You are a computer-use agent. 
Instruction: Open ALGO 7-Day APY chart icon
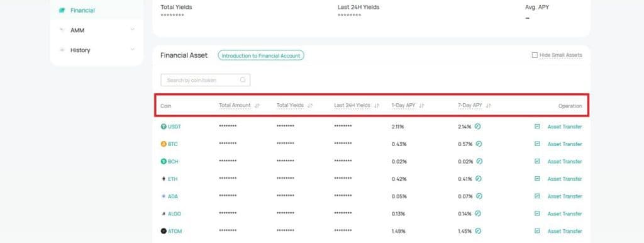[x=478, y=213]
